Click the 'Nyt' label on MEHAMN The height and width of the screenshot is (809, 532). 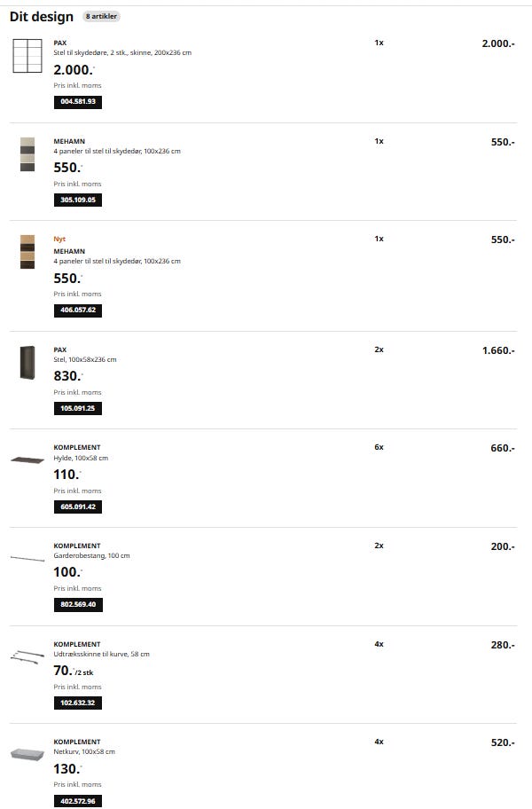(59, 240)
